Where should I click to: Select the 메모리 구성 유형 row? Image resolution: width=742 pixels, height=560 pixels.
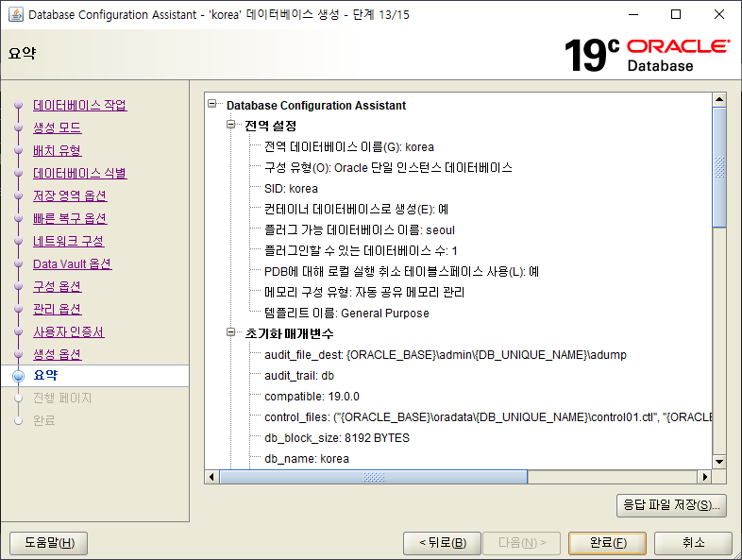[x=363, y=293]
